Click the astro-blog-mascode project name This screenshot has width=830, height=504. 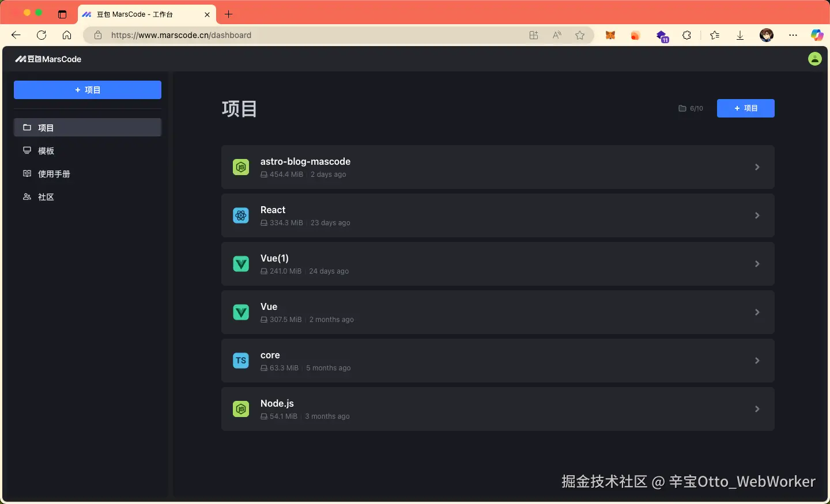click(x=305, y=161)
